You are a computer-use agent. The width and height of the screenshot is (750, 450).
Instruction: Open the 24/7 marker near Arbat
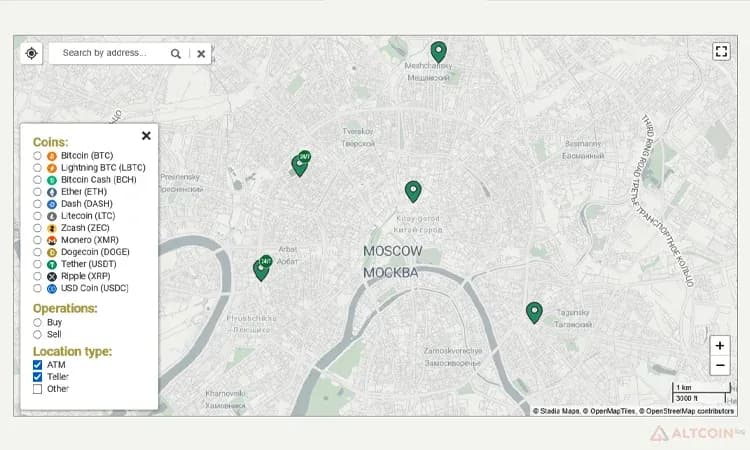tap(262, 268)
